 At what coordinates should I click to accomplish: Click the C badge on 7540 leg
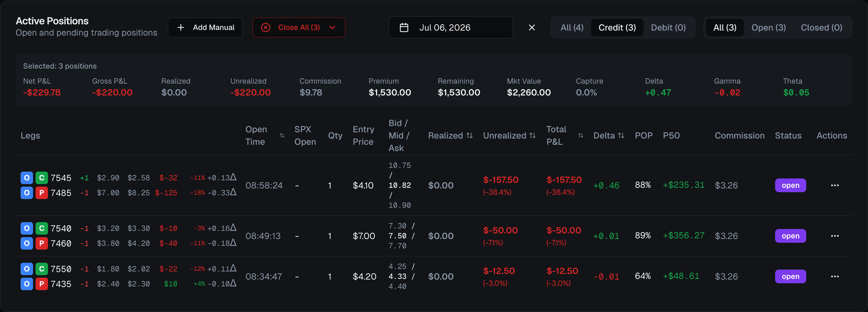tap(42, 228)
